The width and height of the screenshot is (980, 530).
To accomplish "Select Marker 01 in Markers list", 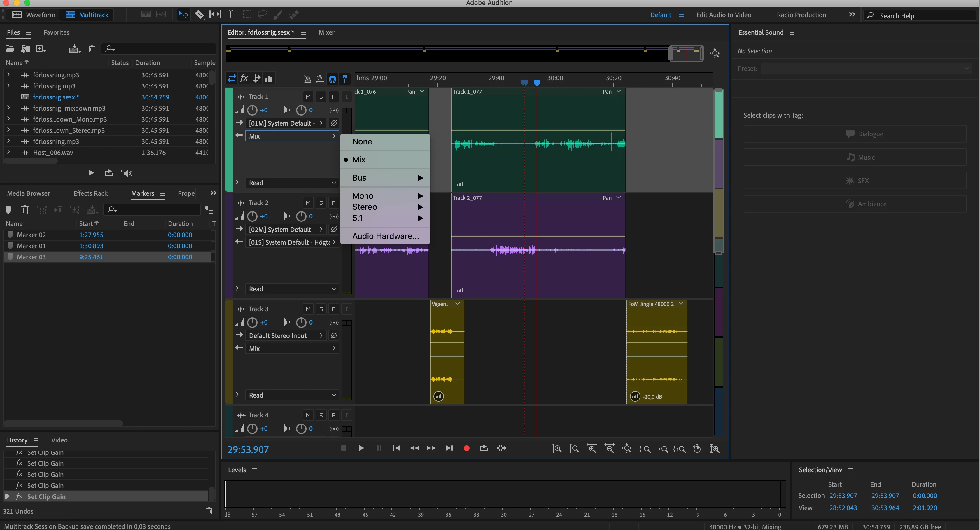I will click(x=31, y=246).
